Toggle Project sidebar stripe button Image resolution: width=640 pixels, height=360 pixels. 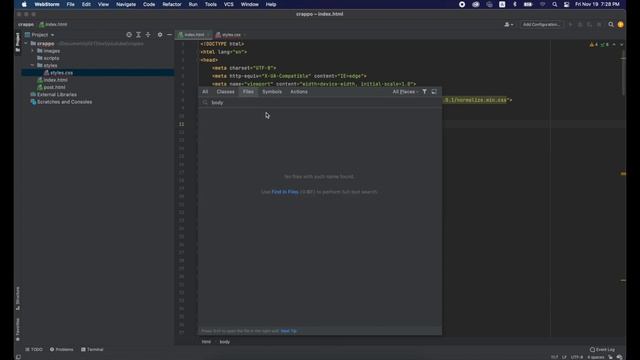coord(18,42)
